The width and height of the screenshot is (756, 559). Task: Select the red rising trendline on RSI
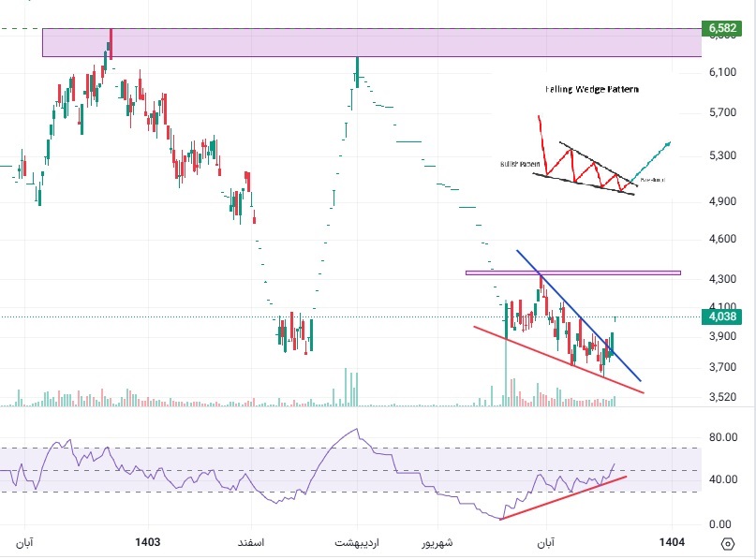point(562,497)
